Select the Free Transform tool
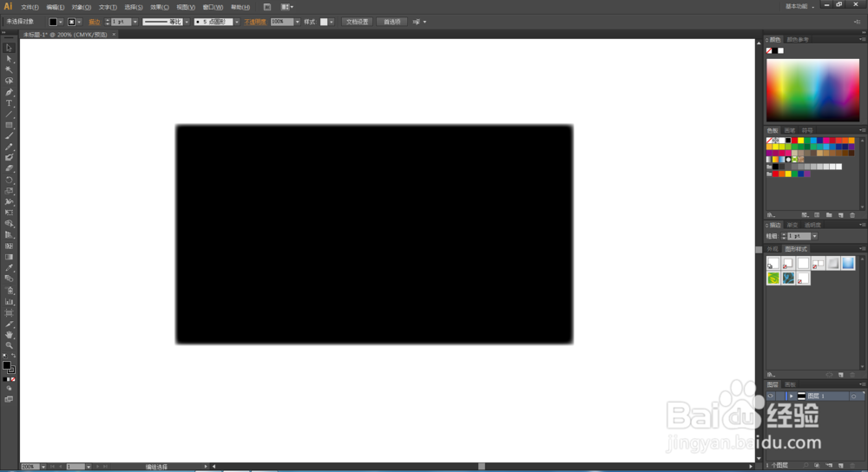 9,213
